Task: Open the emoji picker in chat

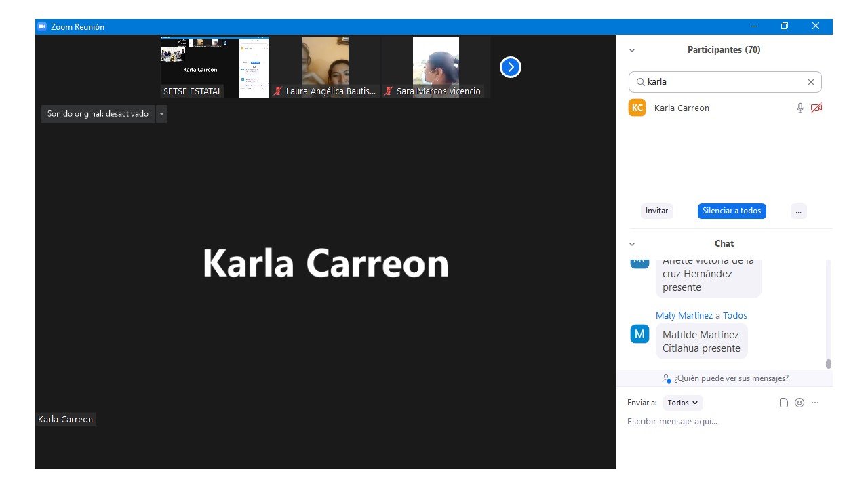Action: point(800,403)
